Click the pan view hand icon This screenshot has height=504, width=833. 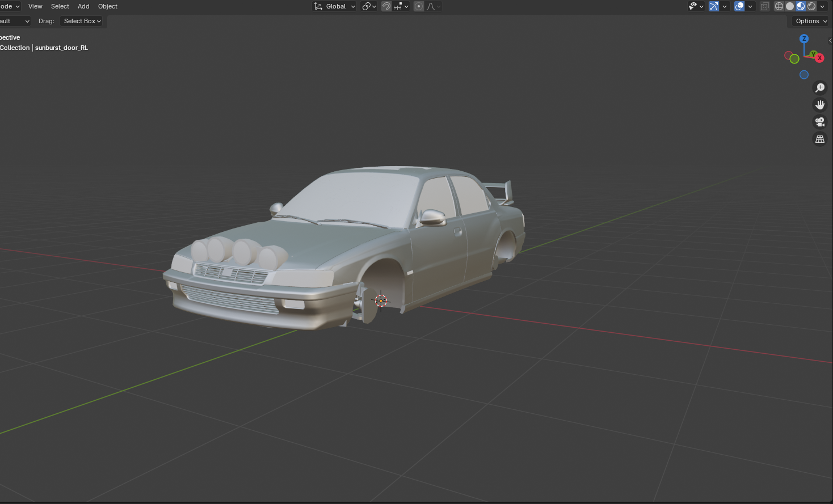pos(820,105)
